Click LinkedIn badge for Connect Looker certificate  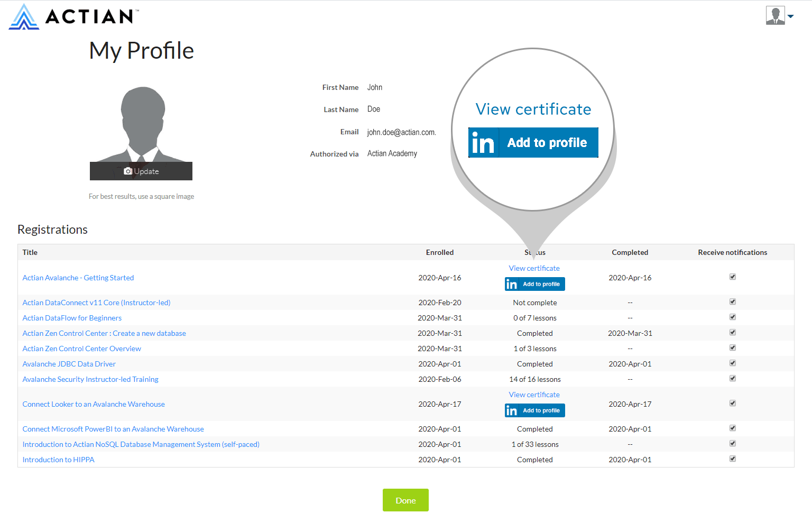(534, 410)
